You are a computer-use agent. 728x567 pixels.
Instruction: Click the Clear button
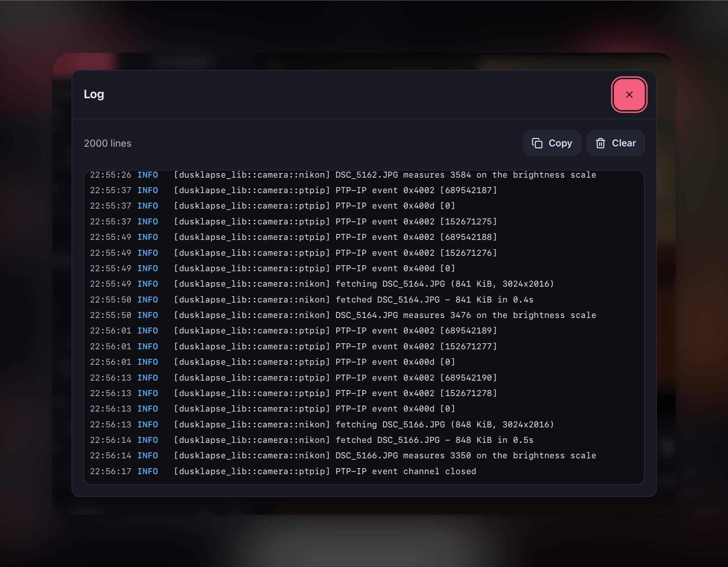(x=615, y=143)
